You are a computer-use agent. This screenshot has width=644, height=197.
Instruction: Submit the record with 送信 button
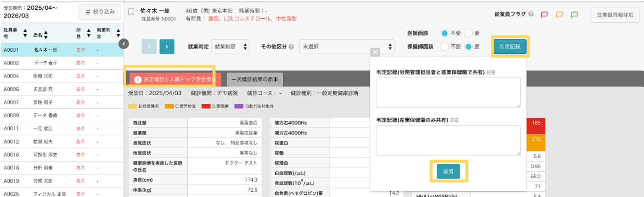coord(448,171)
